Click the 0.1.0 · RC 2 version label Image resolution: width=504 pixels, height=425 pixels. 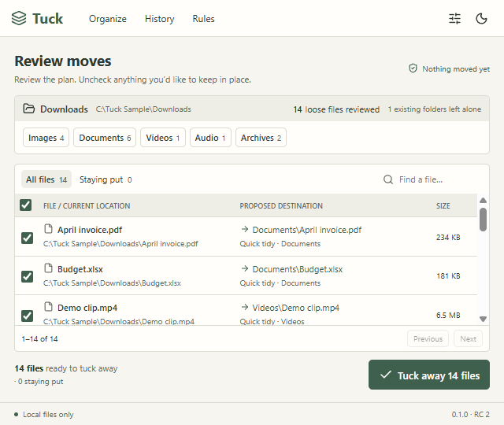[x=471, y=415]
